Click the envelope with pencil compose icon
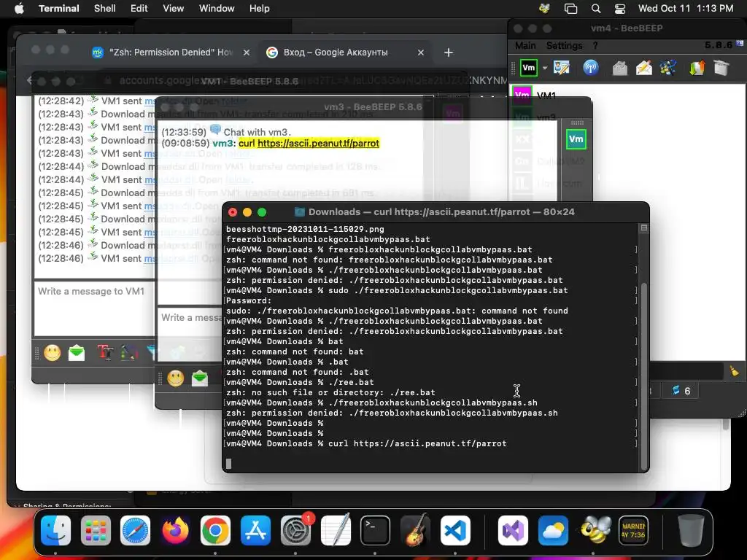 point(643,68)
